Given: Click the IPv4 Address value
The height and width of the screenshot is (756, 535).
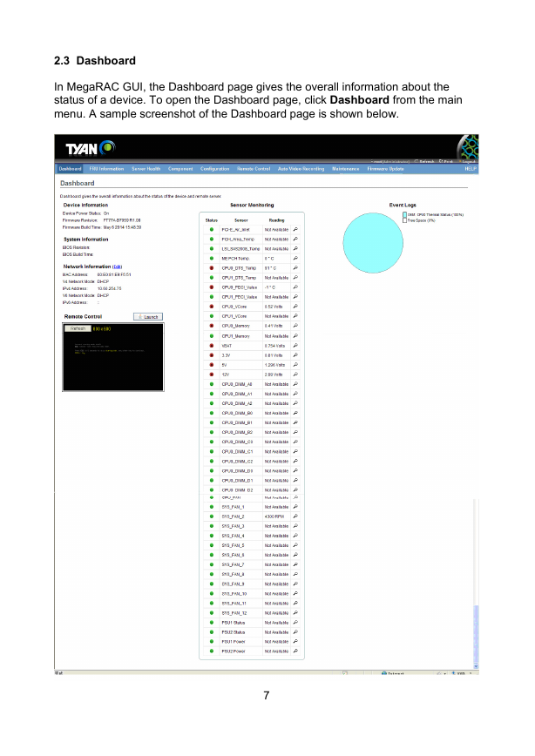Looking at the screenshot, I should (x=110, y=288).
